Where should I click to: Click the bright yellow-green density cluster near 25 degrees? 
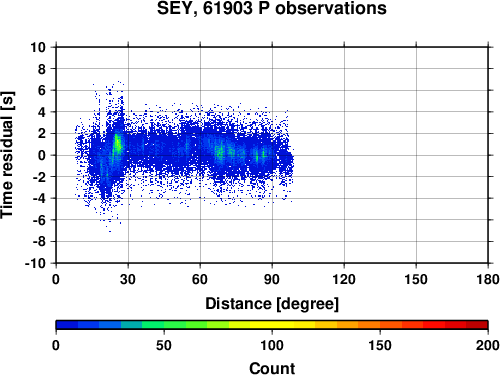(117, 144)
